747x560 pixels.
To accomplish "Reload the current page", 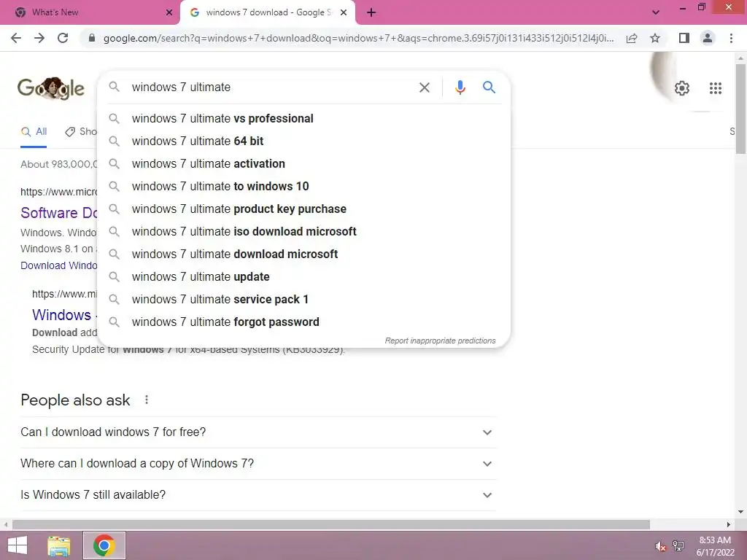I will pos(63,38).
